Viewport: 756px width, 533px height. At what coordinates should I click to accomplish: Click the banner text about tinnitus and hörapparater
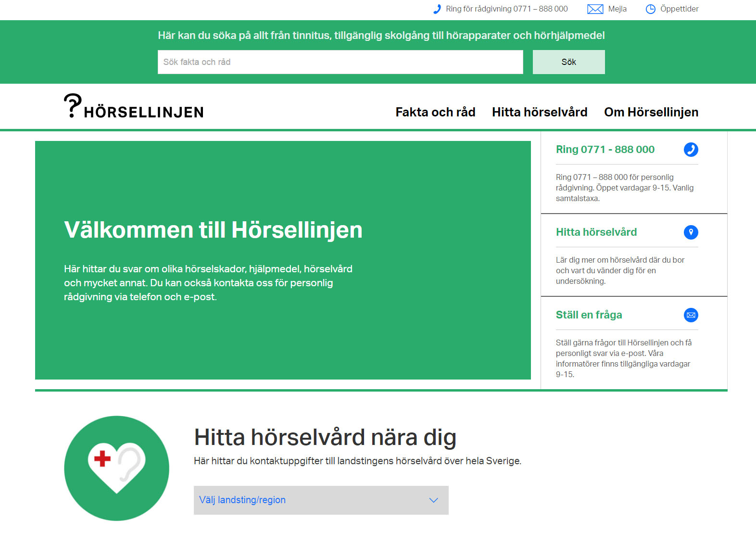tap(381, 35)
